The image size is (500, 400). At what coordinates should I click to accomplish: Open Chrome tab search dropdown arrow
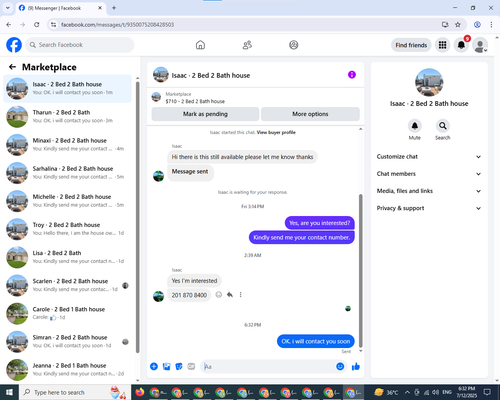point(8,8)
